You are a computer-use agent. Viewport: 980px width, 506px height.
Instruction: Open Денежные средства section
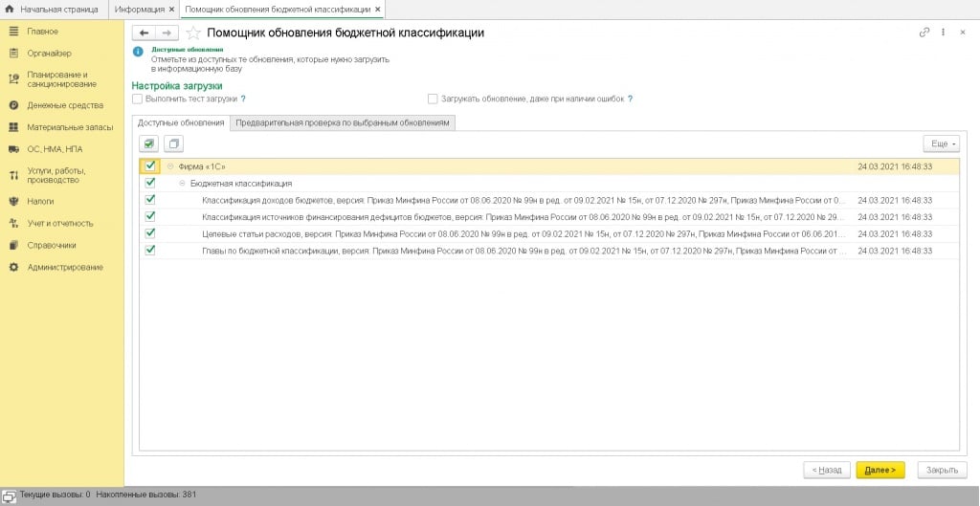pos(64,105)
